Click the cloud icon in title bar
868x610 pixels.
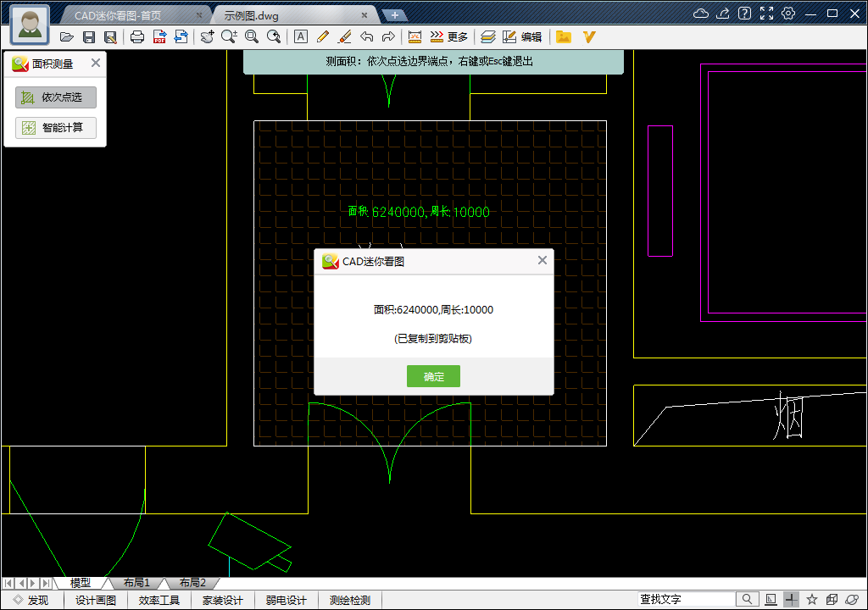tap(701, 14)
